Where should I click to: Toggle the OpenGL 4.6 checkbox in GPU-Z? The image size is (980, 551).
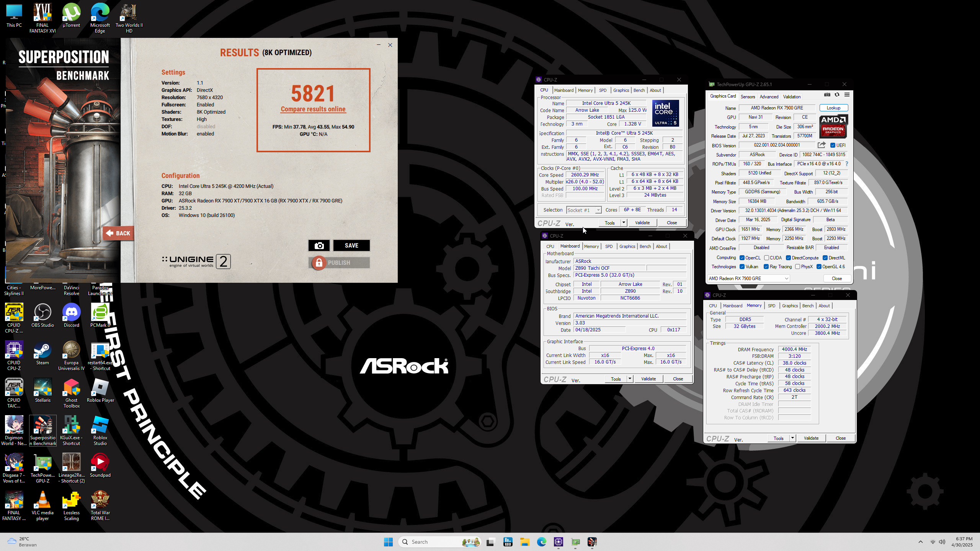tap(819, 267)
